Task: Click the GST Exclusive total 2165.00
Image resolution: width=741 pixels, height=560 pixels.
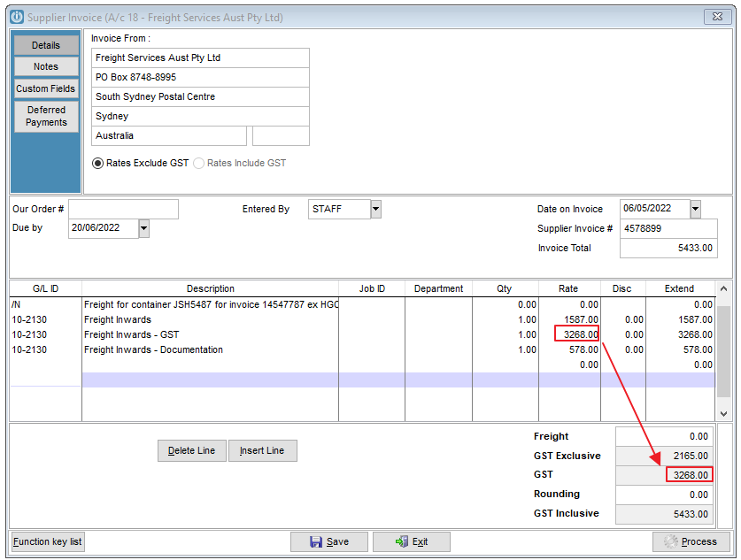Action: tap(664, 456)
